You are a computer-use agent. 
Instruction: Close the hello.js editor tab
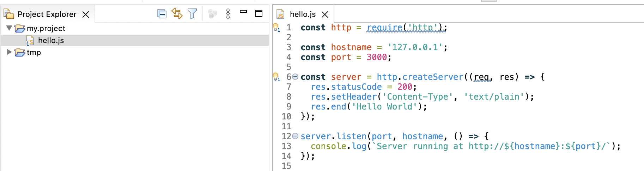point(325,14)
